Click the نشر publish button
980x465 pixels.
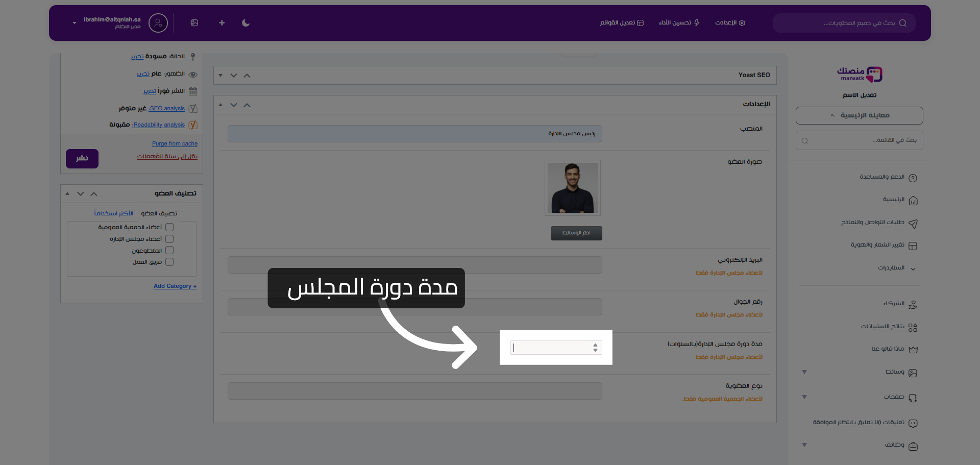82,158
